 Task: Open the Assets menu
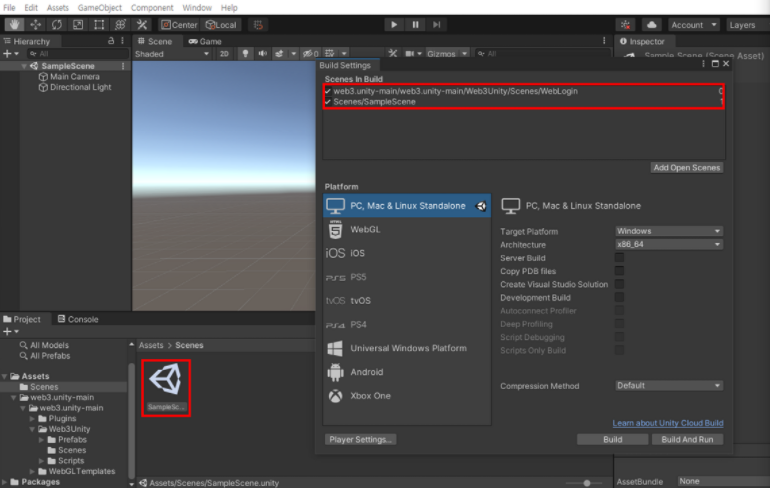(x=57, y=7)
